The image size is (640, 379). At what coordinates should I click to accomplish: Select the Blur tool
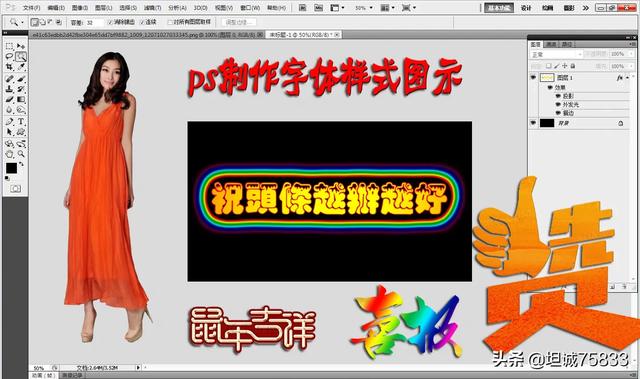9,110
